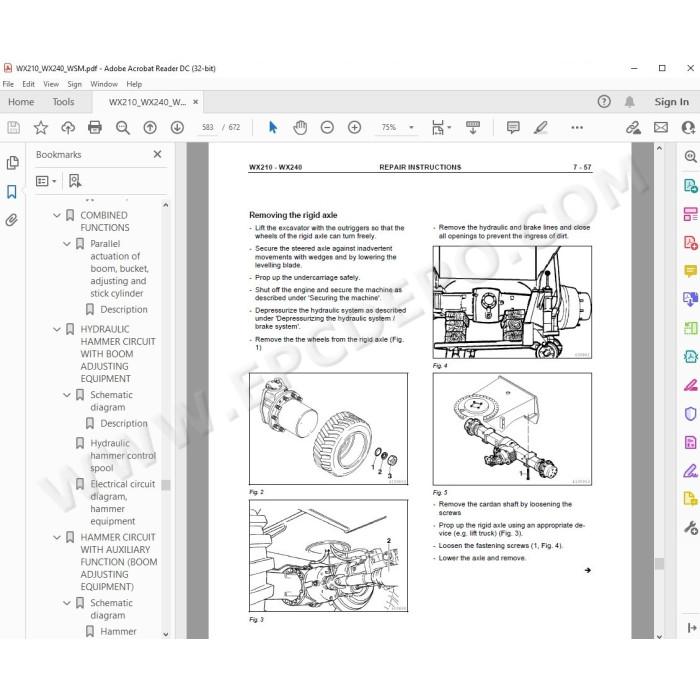Click the document scrollbar up arrow
Screen dimensions: 700x700
659,148
